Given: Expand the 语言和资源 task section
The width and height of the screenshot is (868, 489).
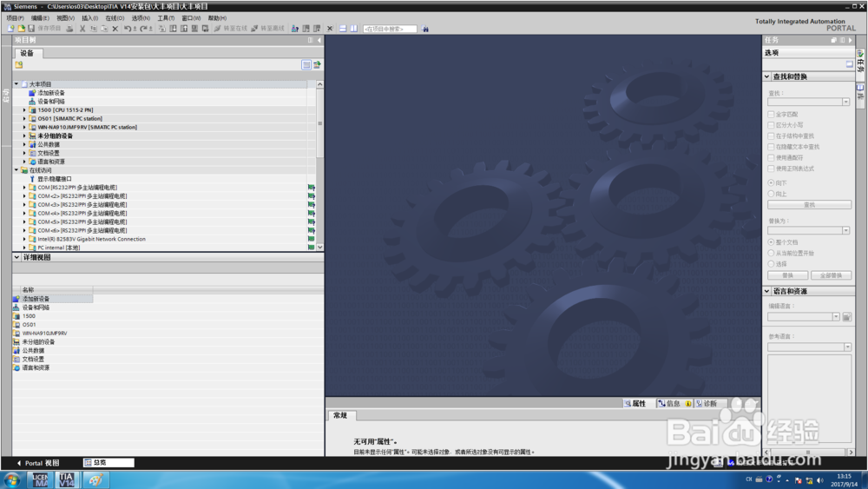Looking at the screenshot, I should (767, 291).
